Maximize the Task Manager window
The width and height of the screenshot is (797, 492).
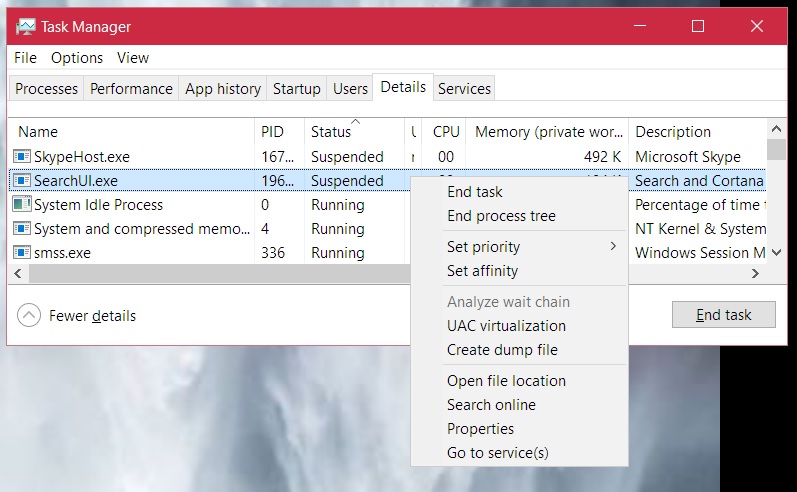pos(698,26)
